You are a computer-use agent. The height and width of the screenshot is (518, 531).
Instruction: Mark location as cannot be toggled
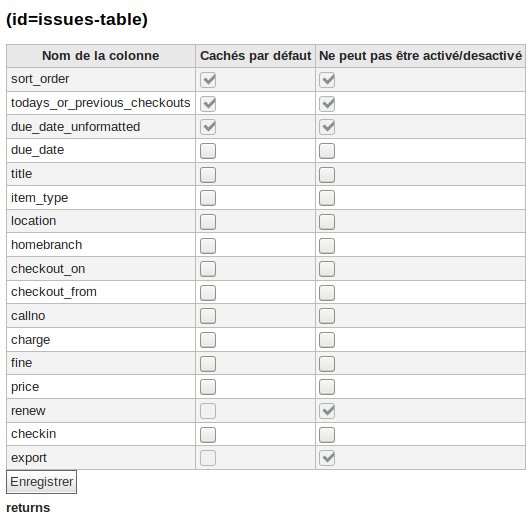[327, 222]
